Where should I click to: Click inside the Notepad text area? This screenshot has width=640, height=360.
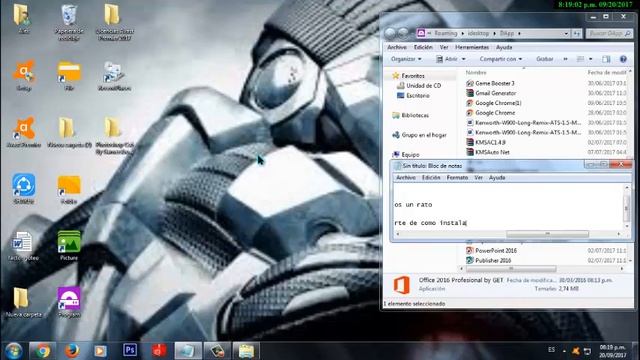[x=508, y=207]
